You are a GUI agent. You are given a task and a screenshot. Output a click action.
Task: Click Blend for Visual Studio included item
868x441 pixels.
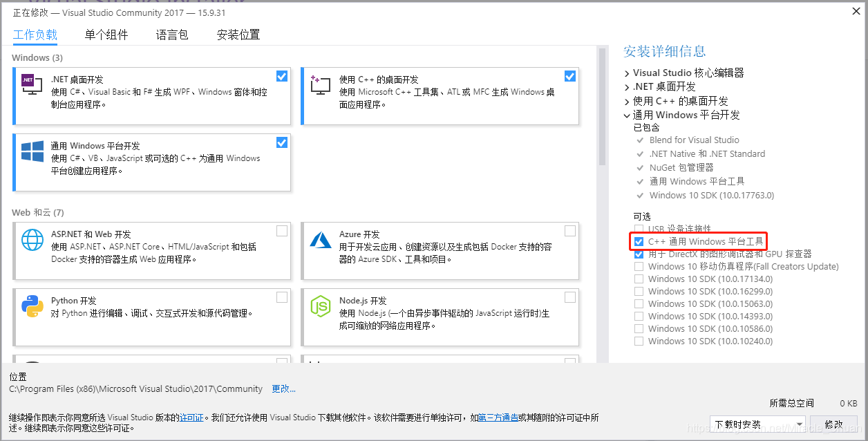point(695,140)
